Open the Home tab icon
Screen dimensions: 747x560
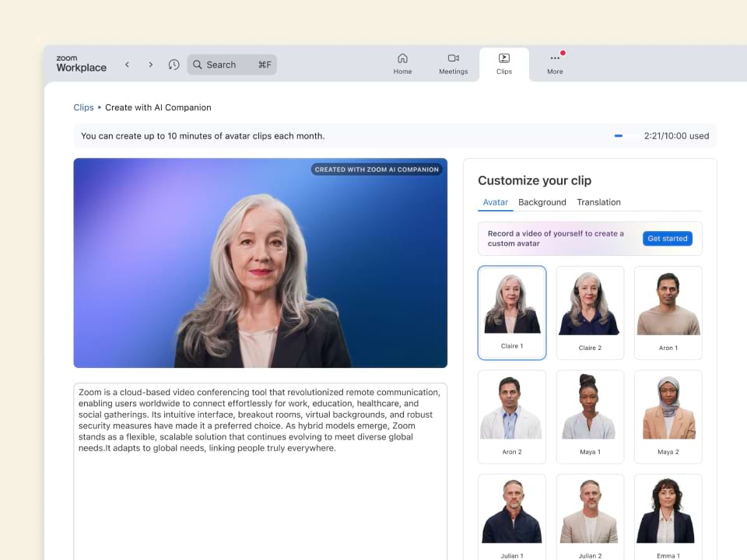402,58
